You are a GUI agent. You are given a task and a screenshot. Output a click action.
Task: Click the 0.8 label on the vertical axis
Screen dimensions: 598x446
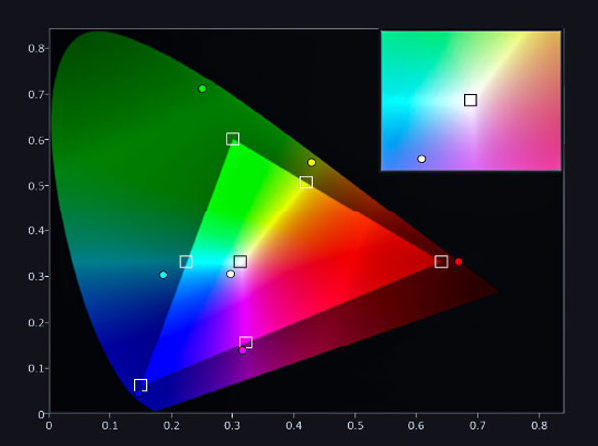click(x=35, y=48)
